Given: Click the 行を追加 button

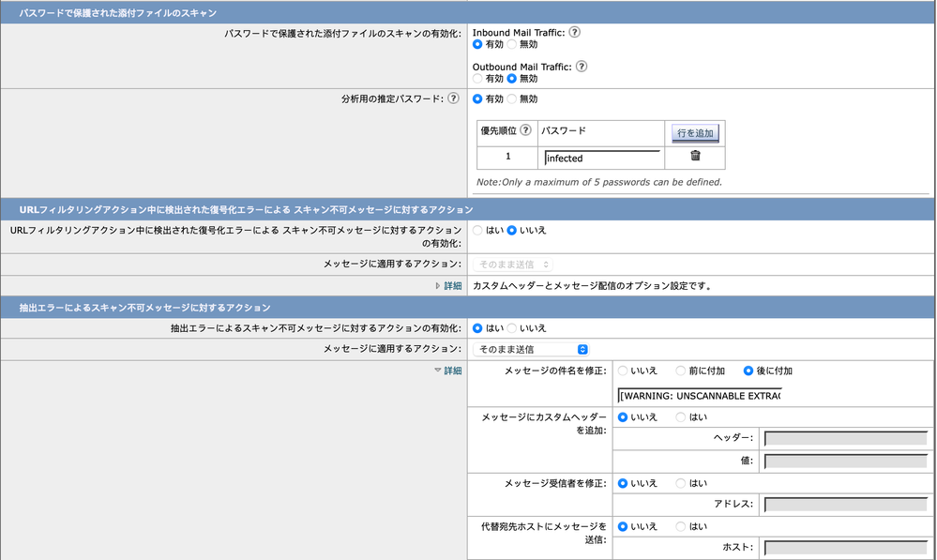Looking at the screenshot, I should point(695,133).
